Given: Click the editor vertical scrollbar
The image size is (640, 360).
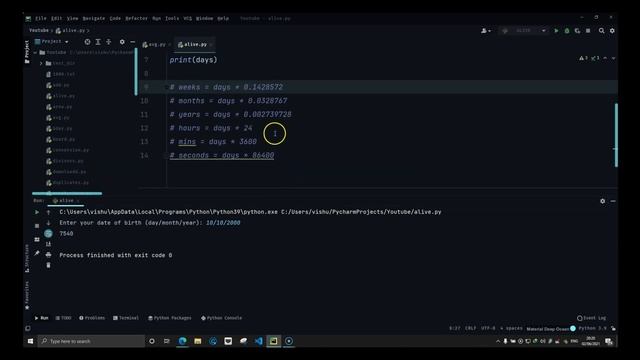Looking at the screenshot, I should (x=616, y=135).
